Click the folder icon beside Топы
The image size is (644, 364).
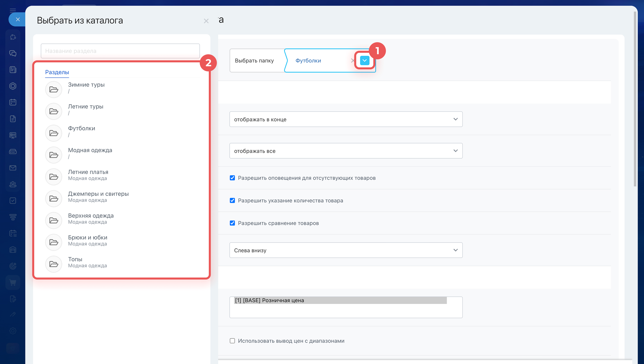point(53,264)
